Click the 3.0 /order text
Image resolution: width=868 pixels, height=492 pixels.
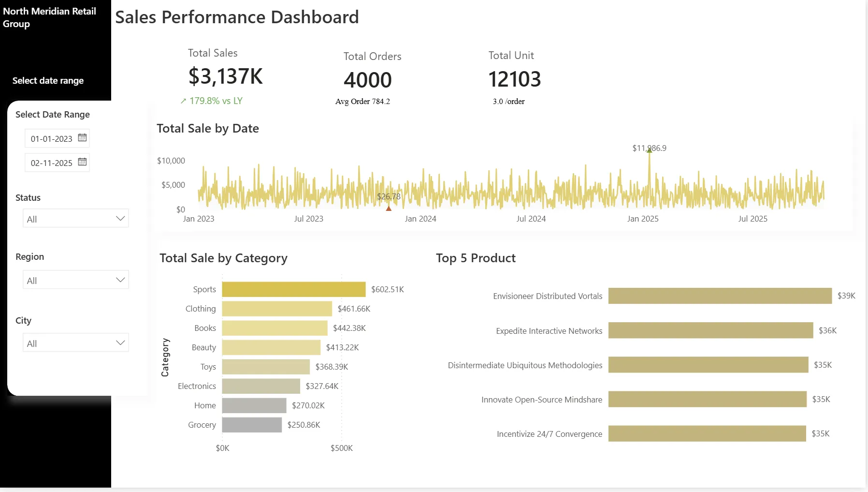pos(508,101)
